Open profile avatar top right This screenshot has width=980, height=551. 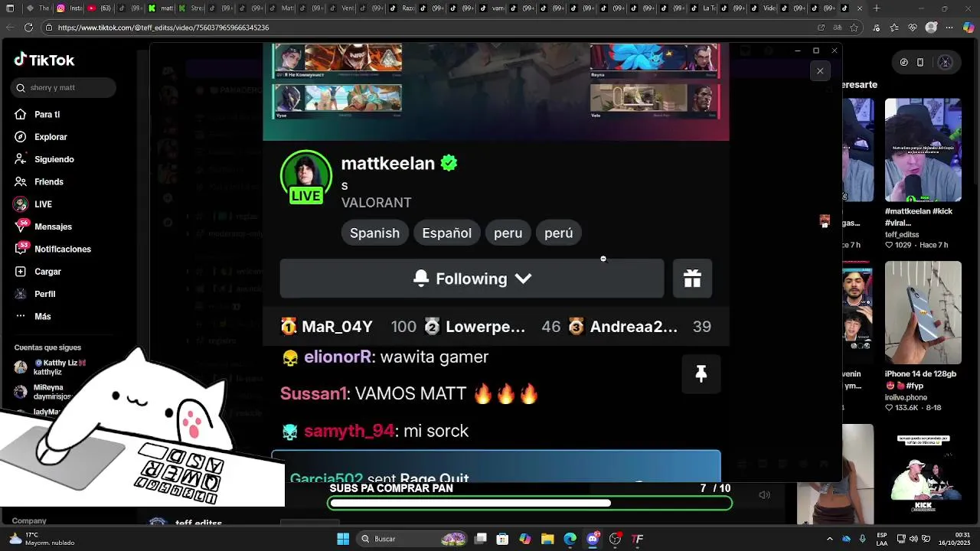[x=946, y=63]
